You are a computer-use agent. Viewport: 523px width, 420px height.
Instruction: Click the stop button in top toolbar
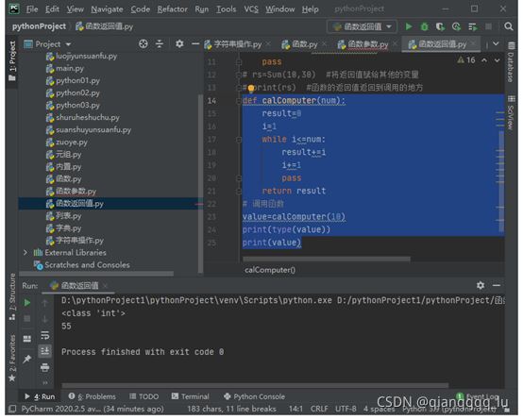(488, 26)
